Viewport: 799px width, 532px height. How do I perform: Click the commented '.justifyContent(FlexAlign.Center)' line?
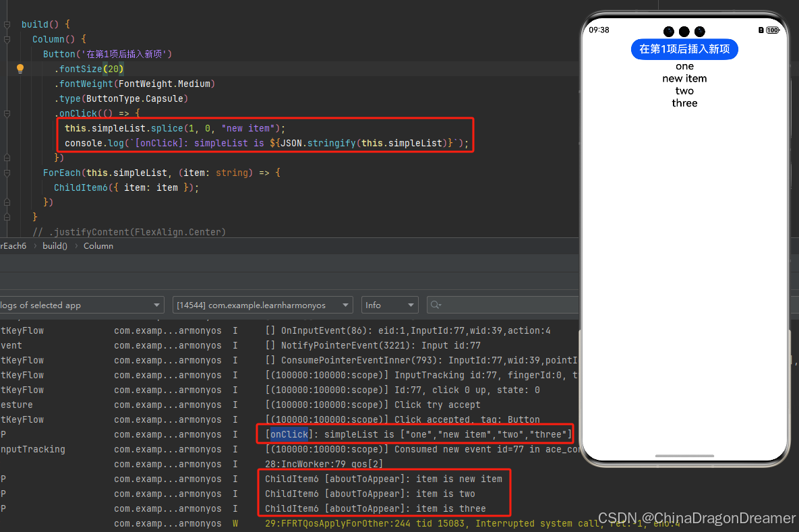(129, 232)
